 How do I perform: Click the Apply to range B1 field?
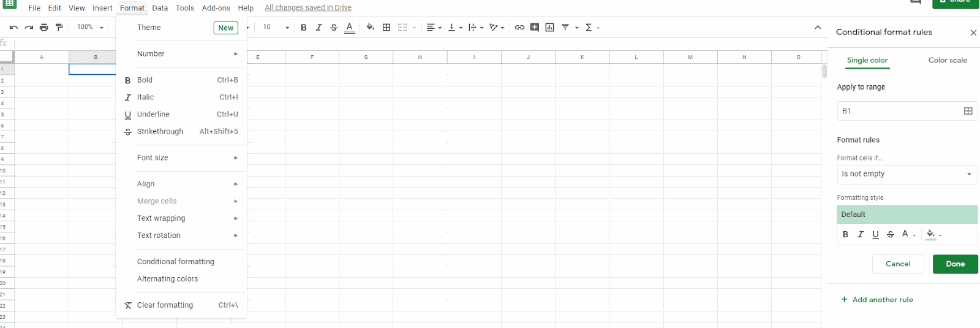(x=897, y=111)
